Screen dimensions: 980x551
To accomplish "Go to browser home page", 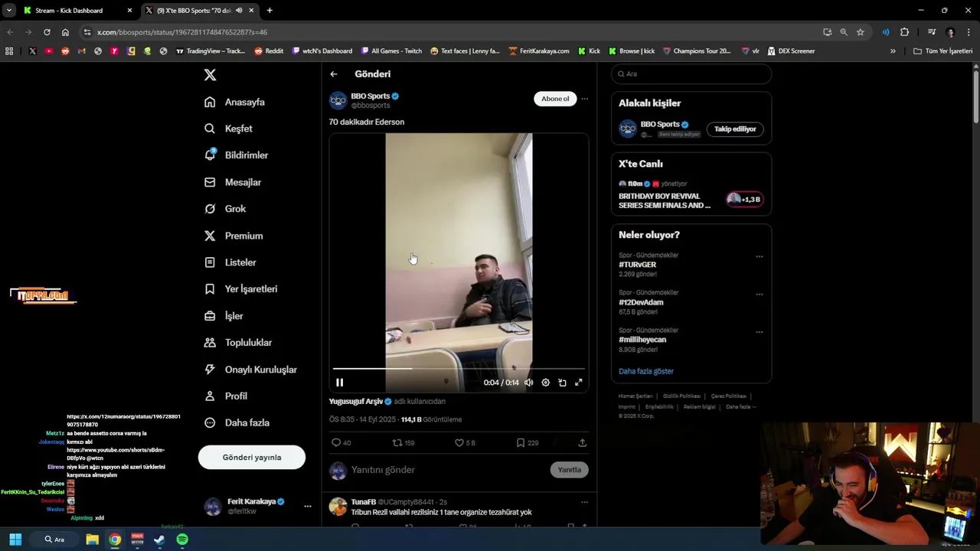I will click(65, 32).
